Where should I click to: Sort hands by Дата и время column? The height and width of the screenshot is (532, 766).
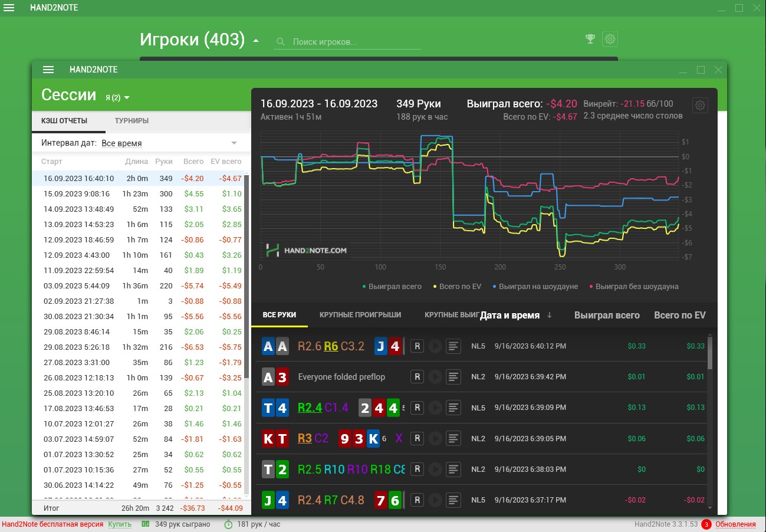[x=516, y=315]
